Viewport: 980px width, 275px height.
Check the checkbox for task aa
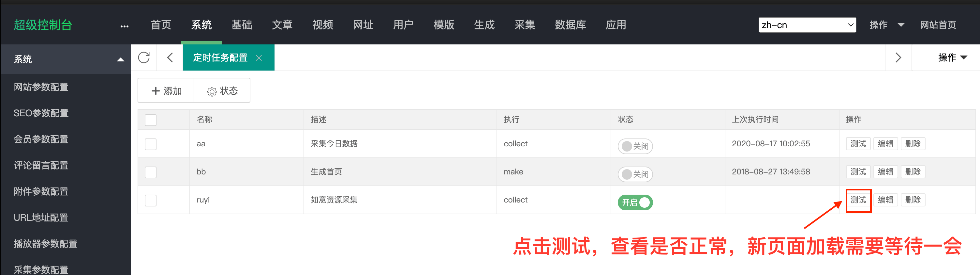(151, 144)
